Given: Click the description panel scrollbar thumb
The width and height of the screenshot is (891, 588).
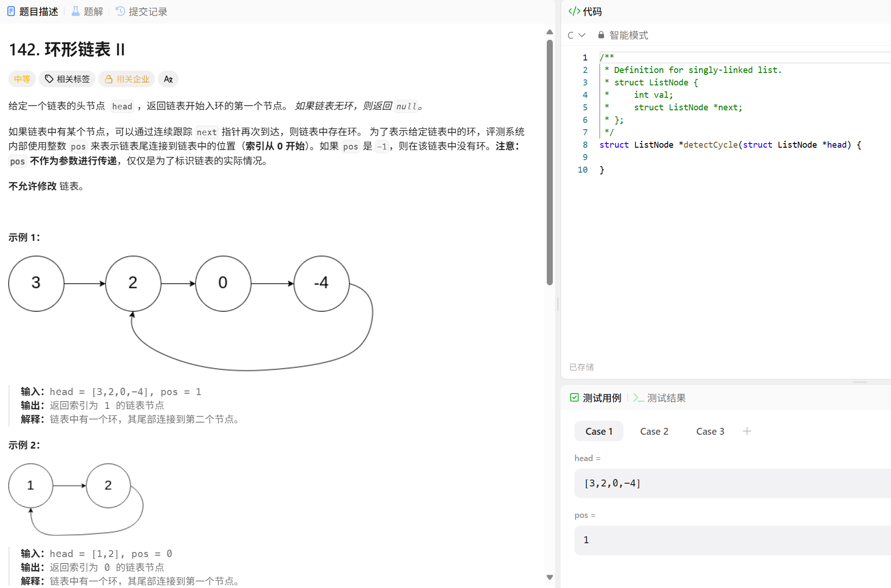Looking at the screenshot, I should pyautogui.click(x=550, y=162).
